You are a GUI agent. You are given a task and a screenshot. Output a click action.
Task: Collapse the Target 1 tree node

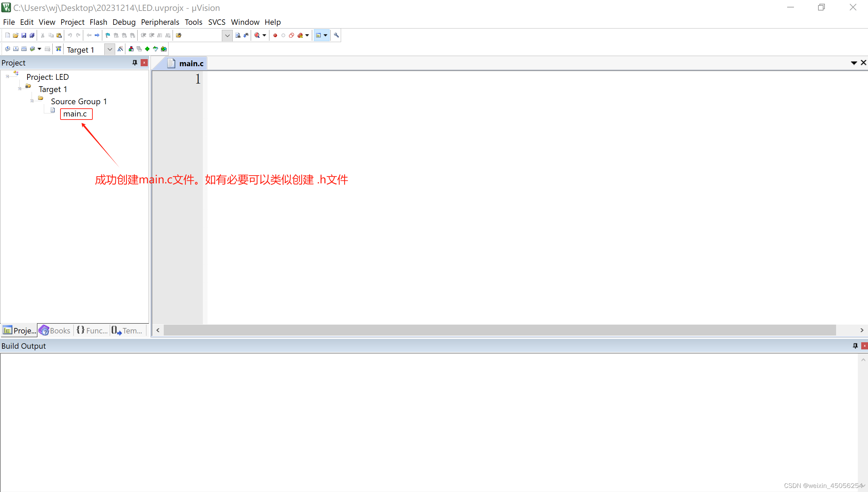coord(19,89)
